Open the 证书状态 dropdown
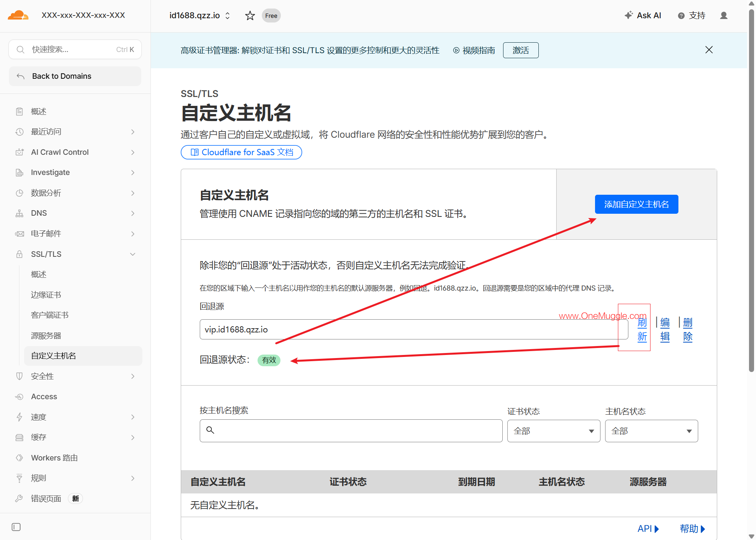 (x=554, y=431)
